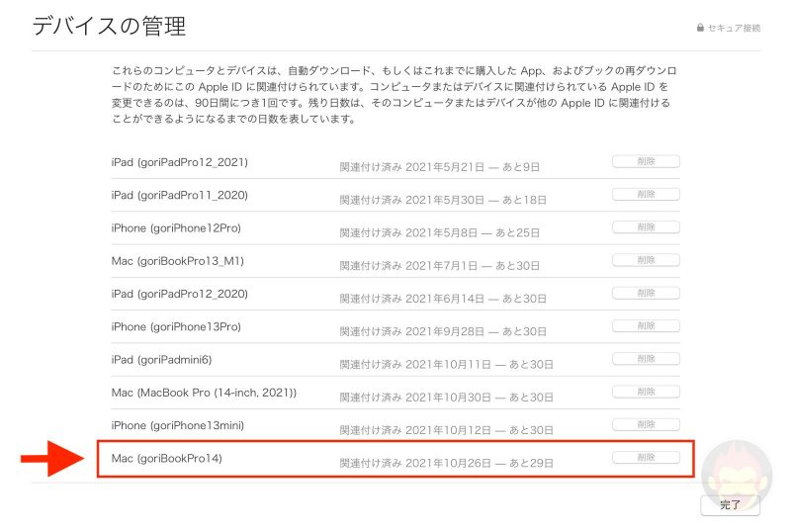
Task: Click the セキュア接続 label
Action: pyautogui.click(x=734, y=28)
